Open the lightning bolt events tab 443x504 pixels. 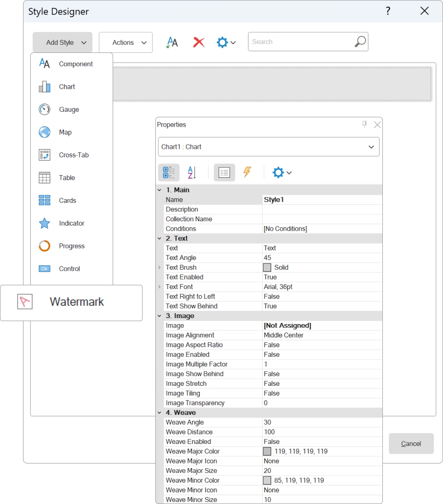247,172
